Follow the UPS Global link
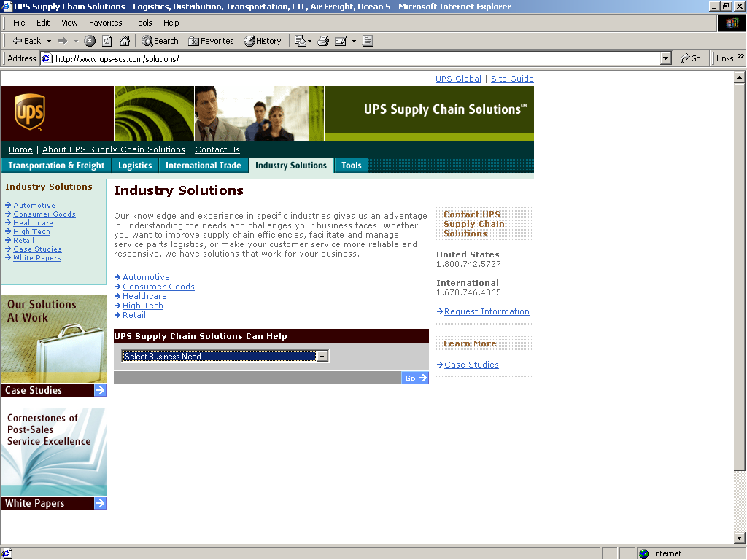Viewport: 747px width, 560px height. click(x=458, y=79)
